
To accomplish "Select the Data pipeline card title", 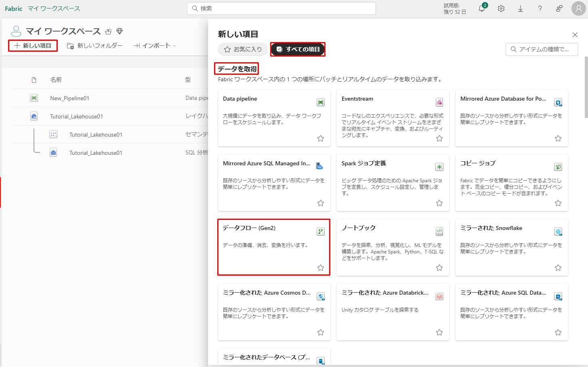I will click(x=240, y=99).
